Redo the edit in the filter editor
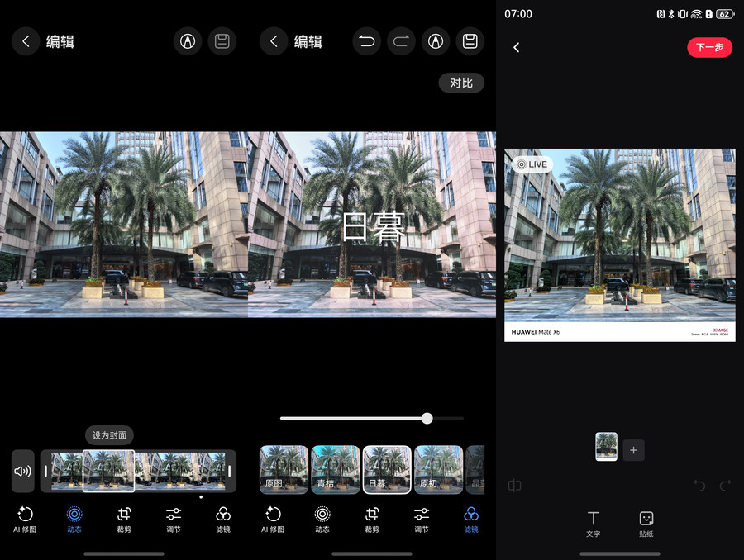The width and height of the screenshot is (744, 560). [402, 41]
